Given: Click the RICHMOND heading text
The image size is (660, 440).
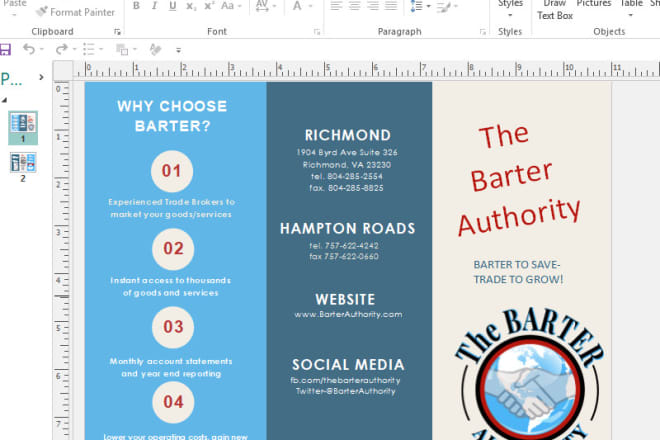Looking at the screenshot, I should [348, 135].
